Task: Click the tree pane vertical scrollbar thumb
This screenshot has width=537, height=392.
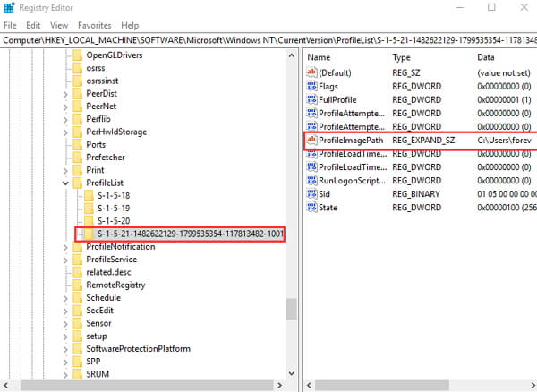Action: coord(291,308)
